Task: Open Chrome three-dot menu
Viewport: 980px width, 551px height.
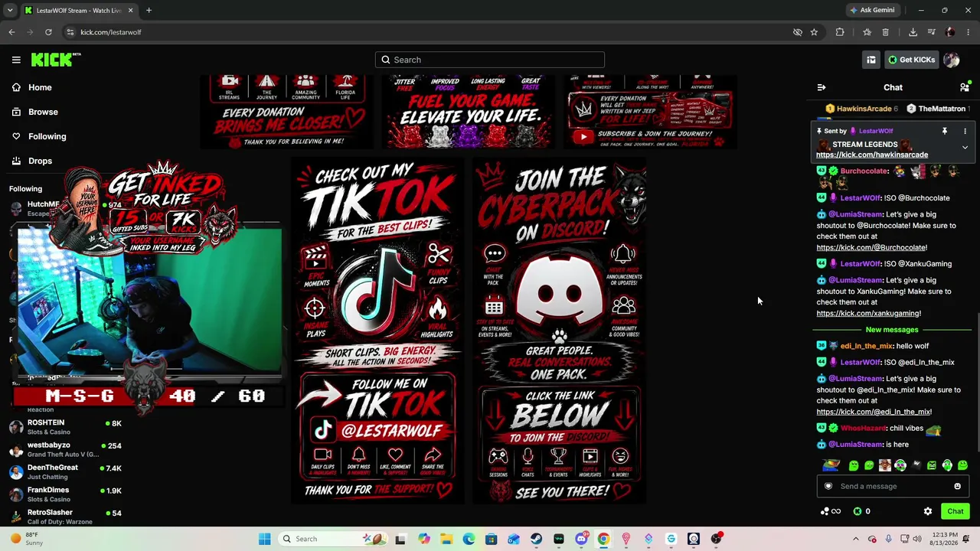Action: click(969, 32)
